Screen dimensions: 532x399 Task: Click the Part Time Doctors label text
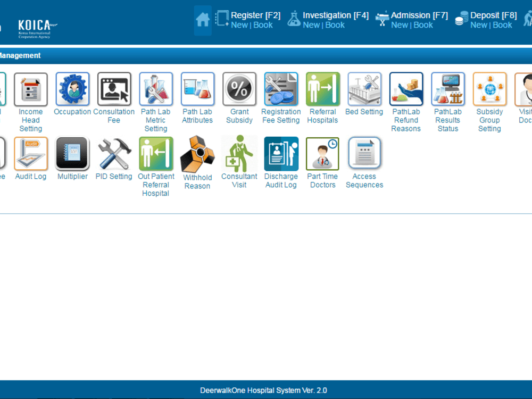tap(323, 180)
